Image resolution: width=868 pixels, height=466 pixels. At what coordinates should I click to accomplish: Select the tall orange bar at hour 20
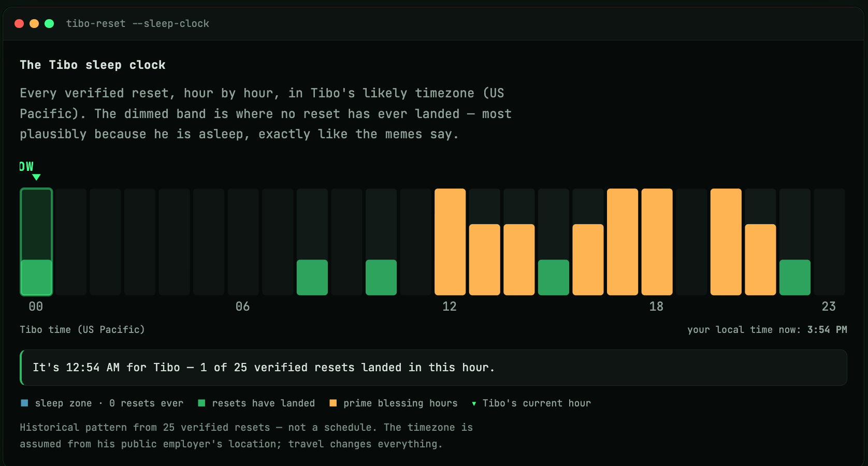pos(726,242)
